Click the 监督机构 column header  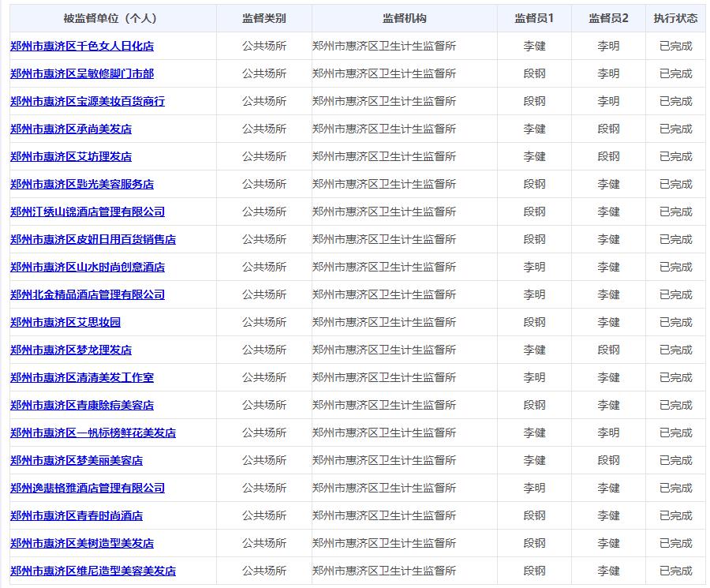[405, 18]
